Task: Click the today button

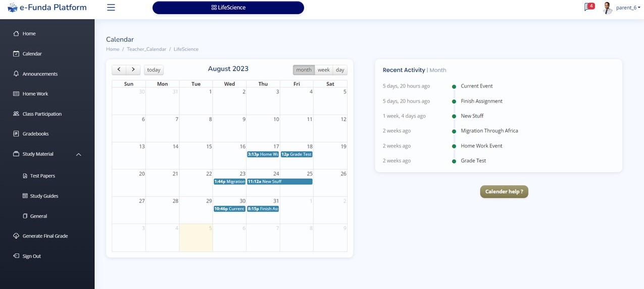Action: [x=154, y=70]
